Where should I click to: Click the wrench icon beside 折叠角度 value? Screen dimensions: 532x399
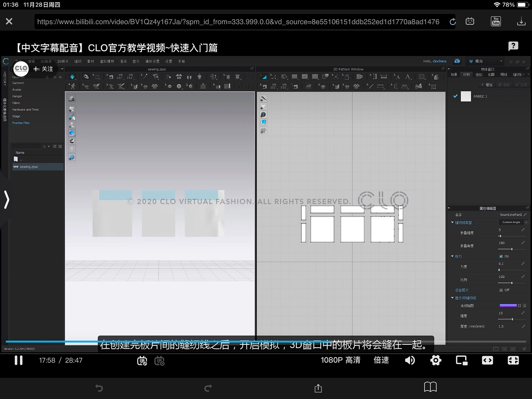(x=523, y=243)
